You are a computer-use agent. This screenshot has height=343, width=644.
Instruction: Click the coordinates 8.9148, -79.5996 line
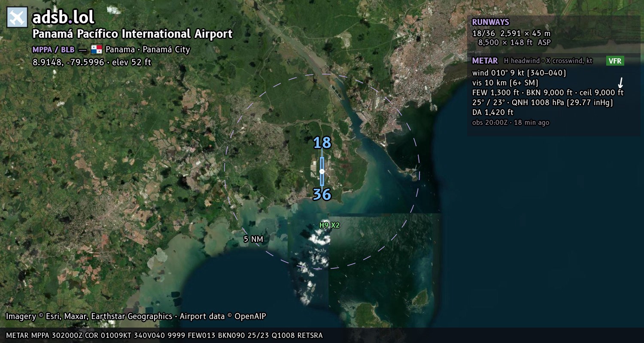92,62
